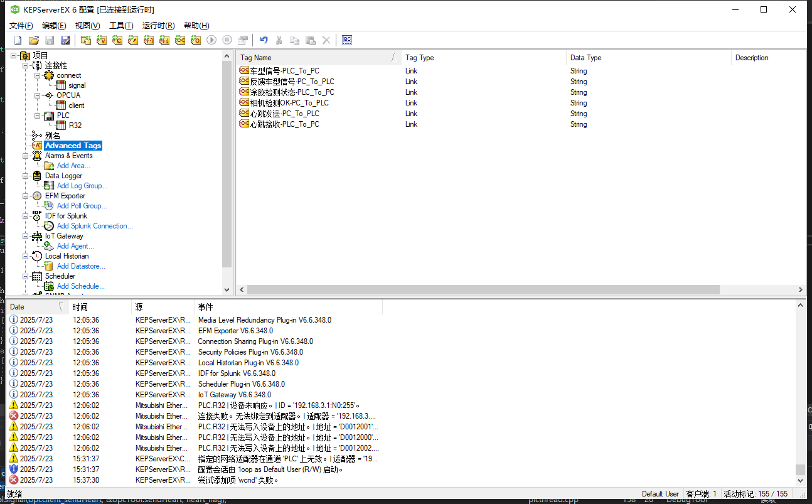Collapse the 项目 root node

click(x=14, y=55)
